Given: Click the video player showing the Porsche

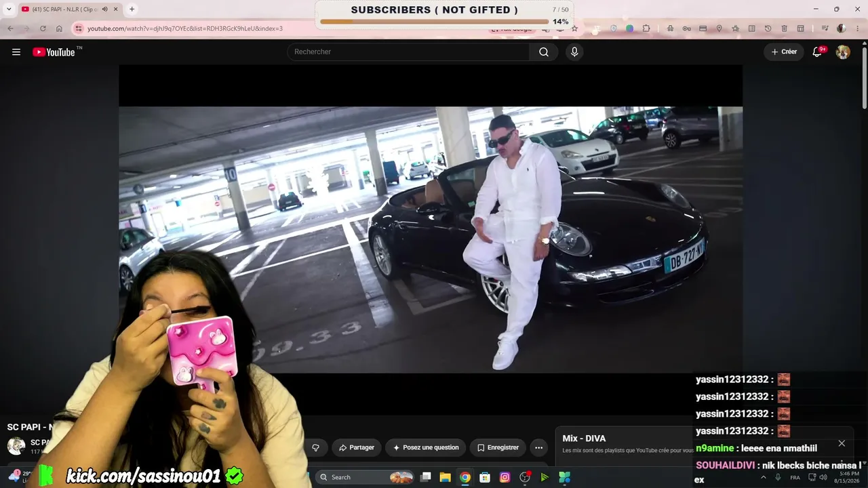Looking at the screenshot, I should click(x=431, y=239).
